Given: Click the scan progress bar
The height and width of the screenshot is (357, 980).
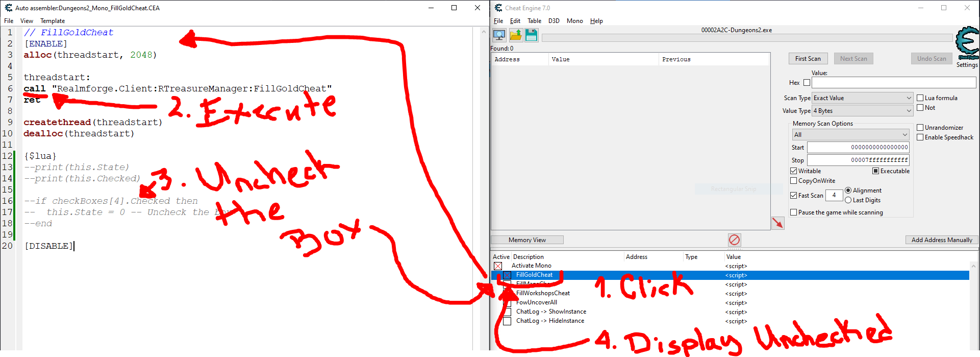Looking at the screenshot, I should [747, 38].
